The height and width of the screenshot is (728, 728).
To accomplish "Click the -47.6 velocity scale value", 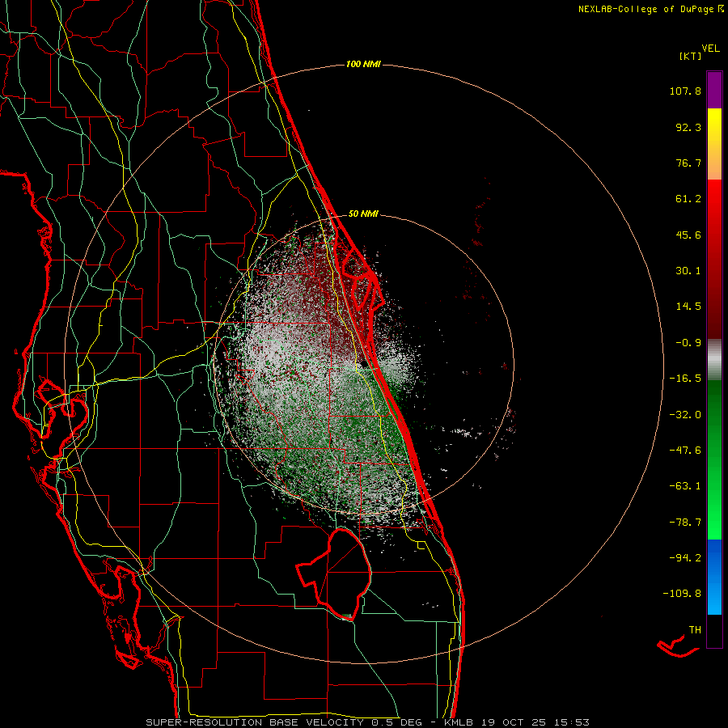I will tap(685, 451).
